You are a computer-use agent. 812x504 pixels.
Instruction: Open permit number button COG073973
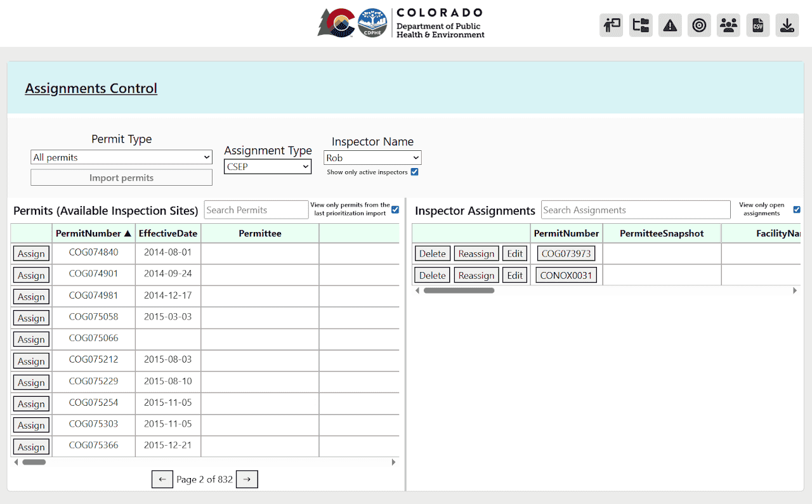[566, 254]
